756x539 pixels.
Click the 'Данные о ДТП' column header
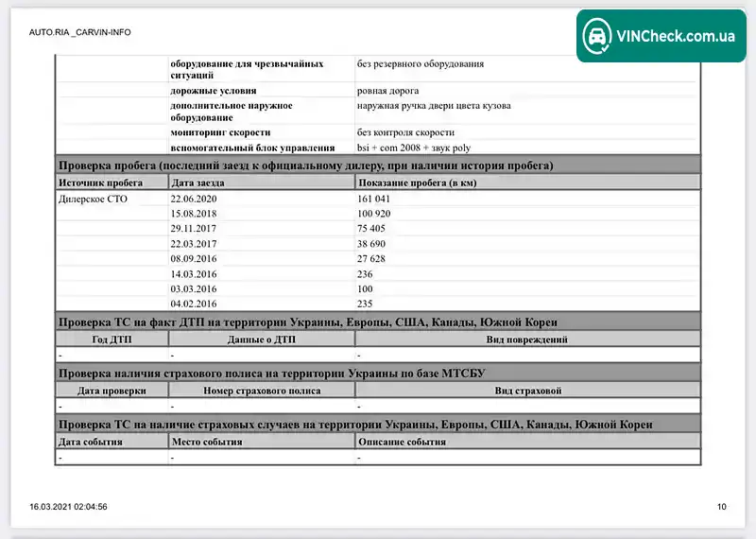[262, 339]
